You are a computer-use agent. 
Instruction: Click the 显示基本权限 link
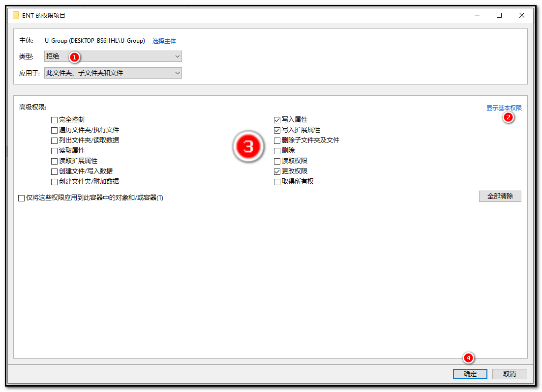click(504, 108)
